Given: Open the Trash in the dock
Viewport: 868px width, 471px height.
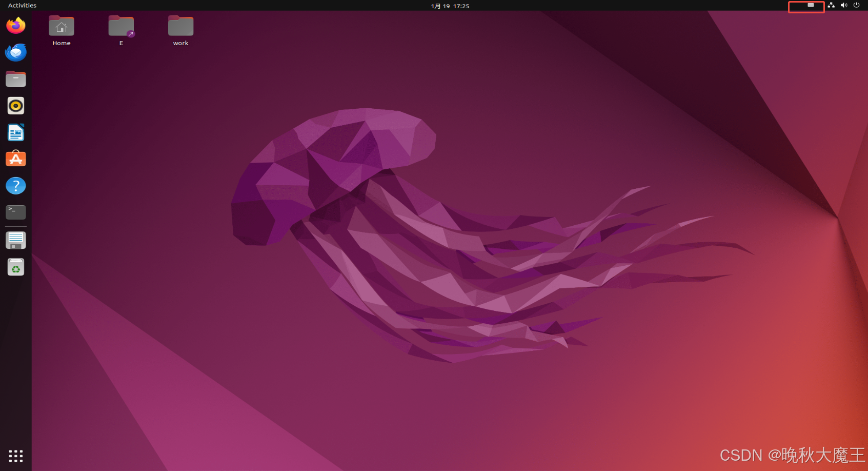Looking at the screenshot, I should click(16, 267).
